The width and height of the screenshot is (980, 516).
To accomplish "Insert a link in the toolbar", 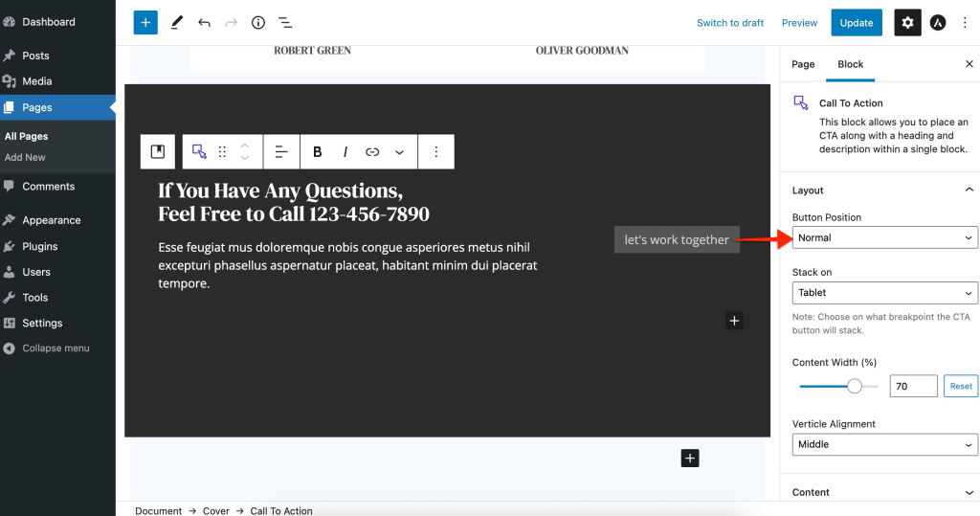I will [372, 152].
